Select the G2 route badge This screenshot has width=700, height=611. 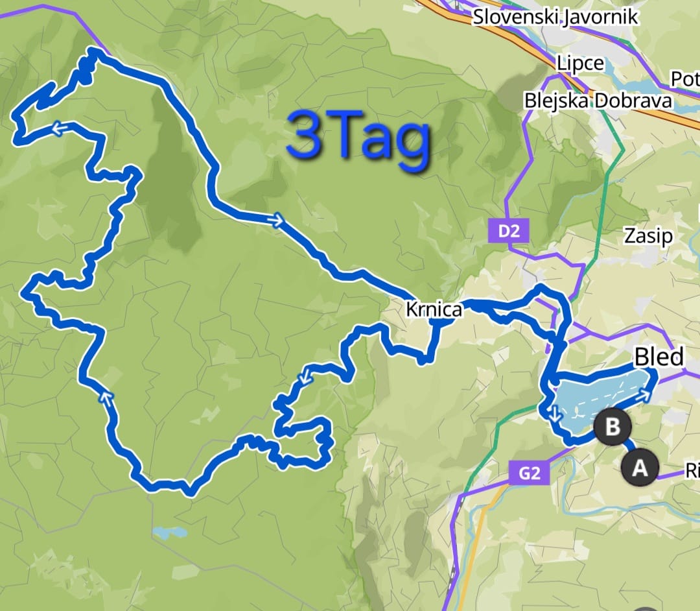point(530,472)
